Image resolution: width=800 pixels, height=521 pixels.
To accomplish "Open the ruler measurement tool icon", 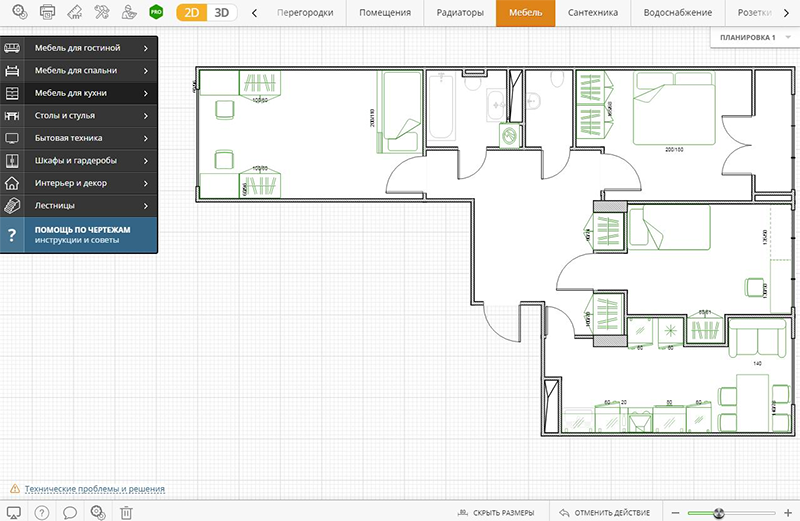I will click(74, 12).
